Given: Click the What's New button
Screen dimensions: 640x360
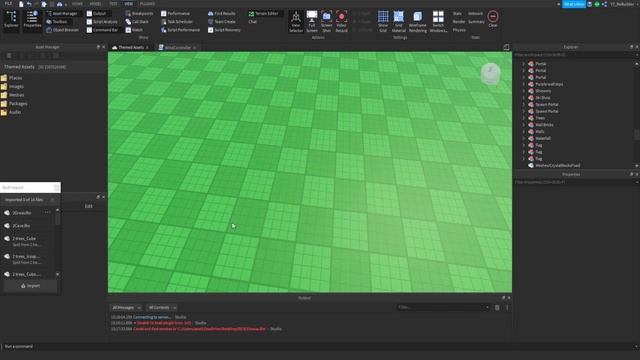Looking at the screenshot, I should [574, 4].
